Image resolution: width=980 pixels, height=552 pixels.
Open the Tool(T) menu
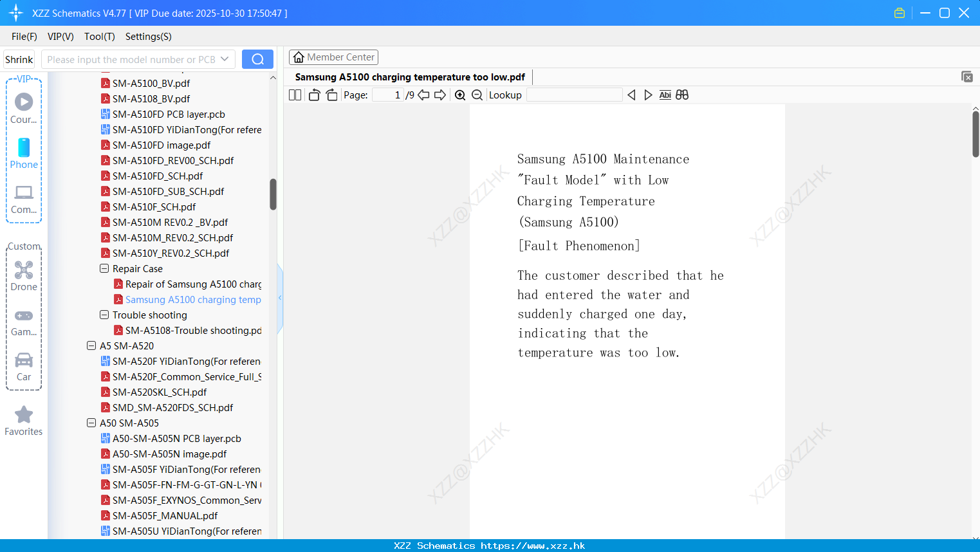coord(100,37)
